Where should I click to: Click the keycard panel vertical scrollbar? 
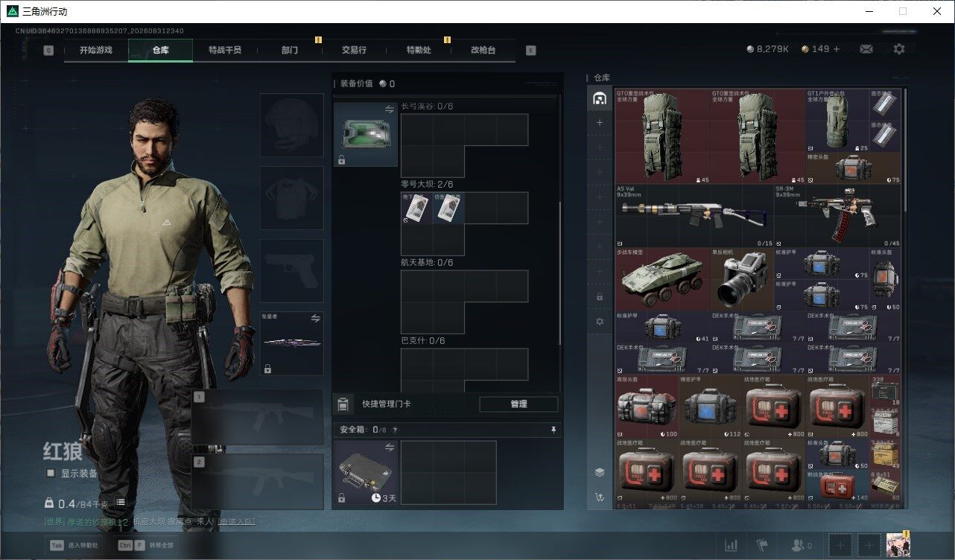559,272
